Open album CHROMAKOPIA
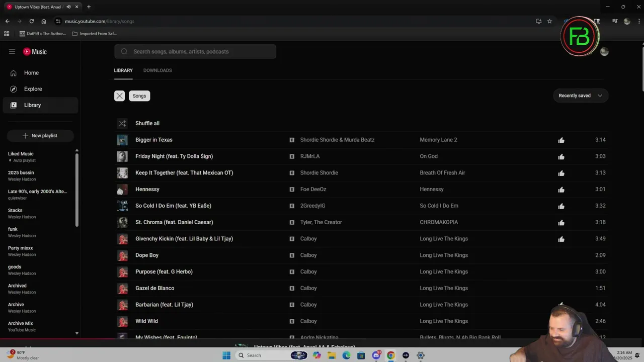644x362 pixels. pos(439,222)
